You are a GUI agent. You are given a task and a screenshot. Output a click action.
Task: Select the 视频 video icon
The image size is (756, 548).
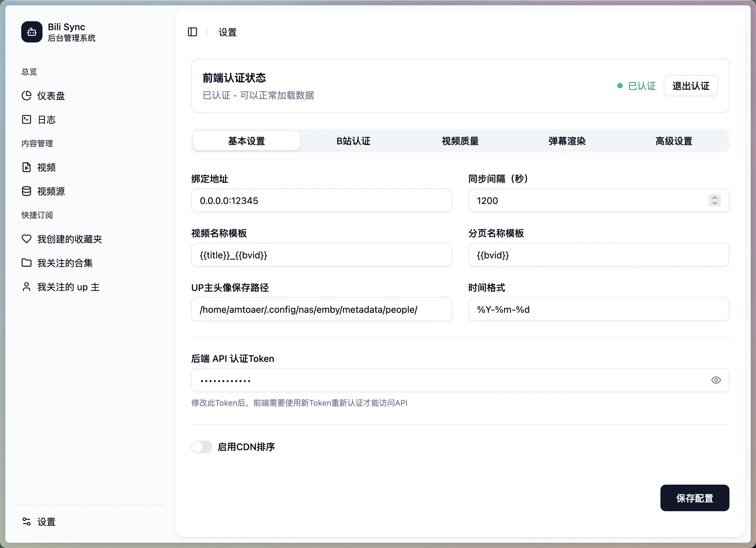pos(27,167)
